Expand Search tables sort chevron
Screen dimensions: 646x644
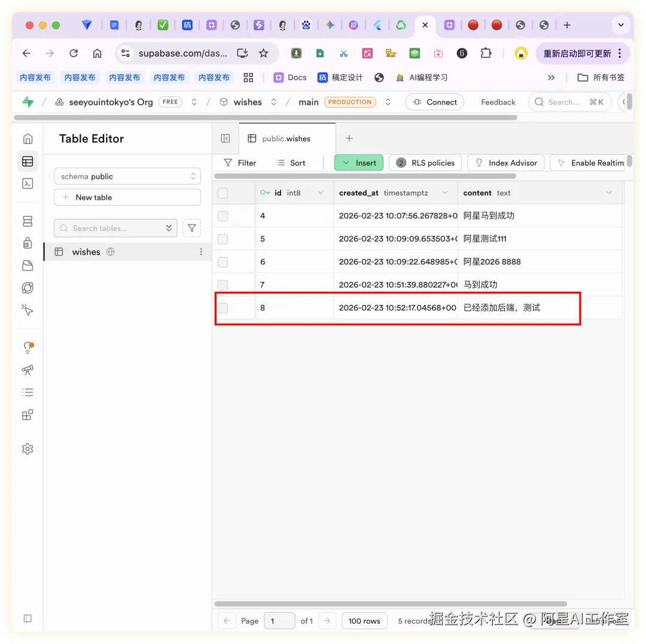169,228
